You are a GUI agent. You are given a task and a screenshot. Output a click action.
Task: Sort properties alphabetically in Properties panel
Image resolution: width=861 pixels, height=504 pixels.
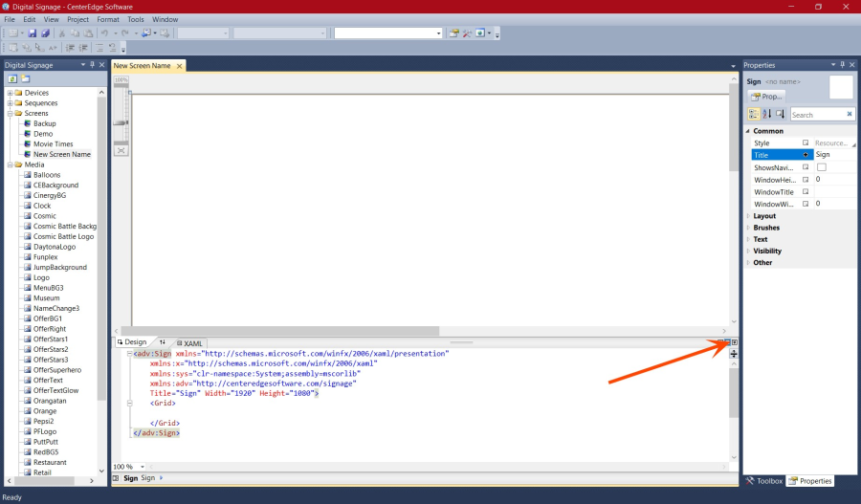point(766,114)
